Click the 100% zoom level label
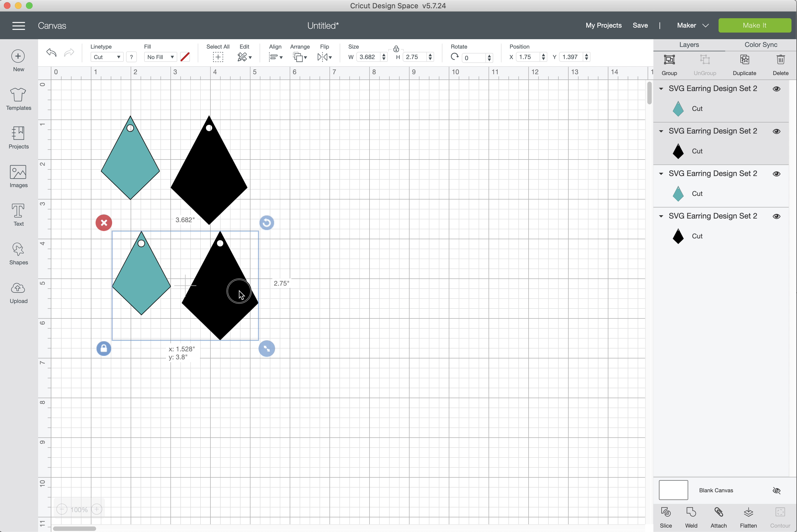 tap(79, 510)
